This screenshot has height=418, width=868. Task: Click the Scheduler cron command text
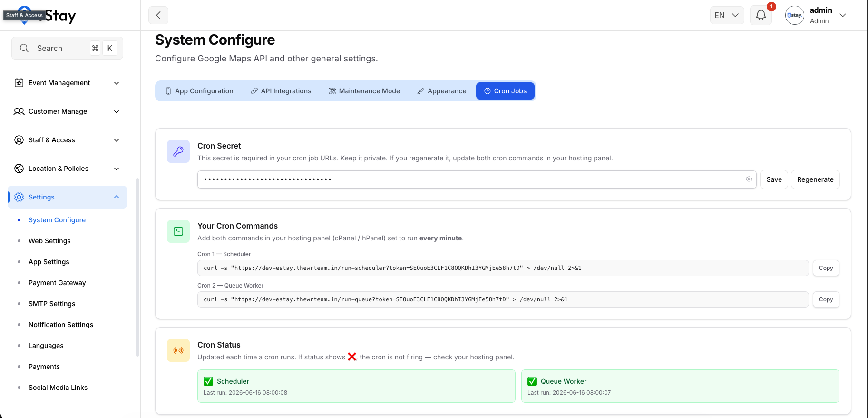392,268
